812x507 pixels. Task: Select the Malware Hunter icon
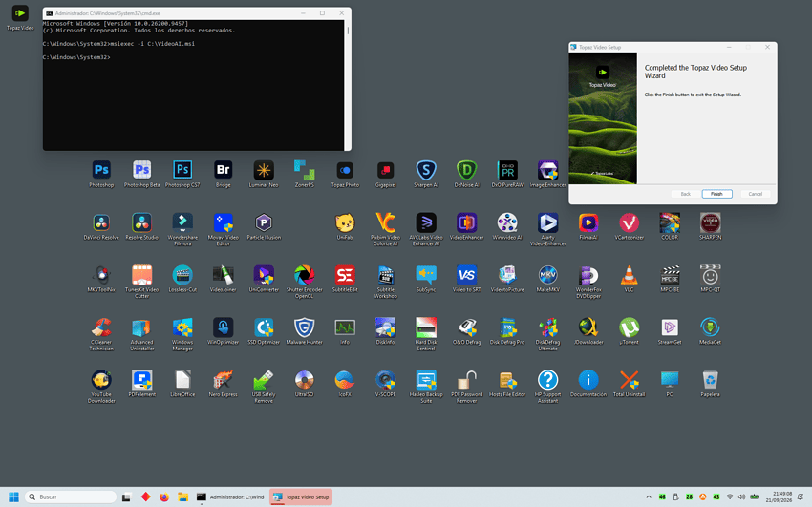click(305, 331)
